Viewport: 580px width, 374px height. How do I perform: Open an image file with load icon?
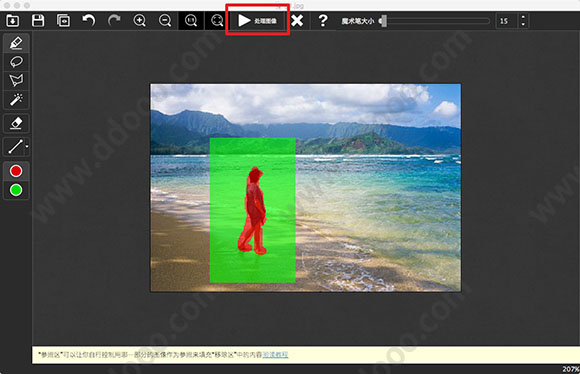(13, 21)
